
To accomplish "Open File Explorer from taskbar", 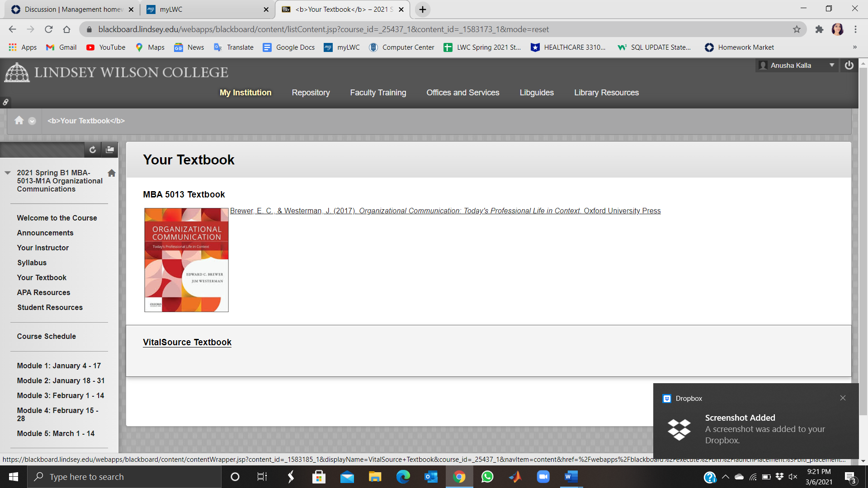I will pos(375,477).
